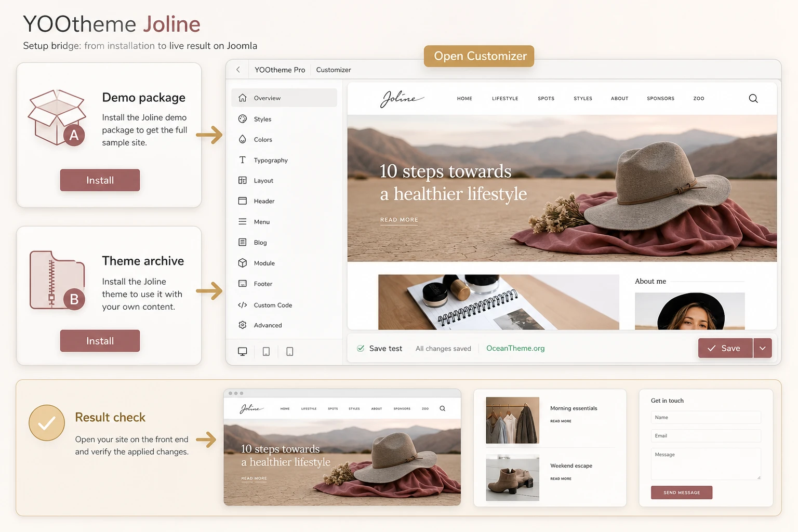798x532 pixels.
Task: Open SPOTS in Customizer preview navigation
Action: [546, 98]
